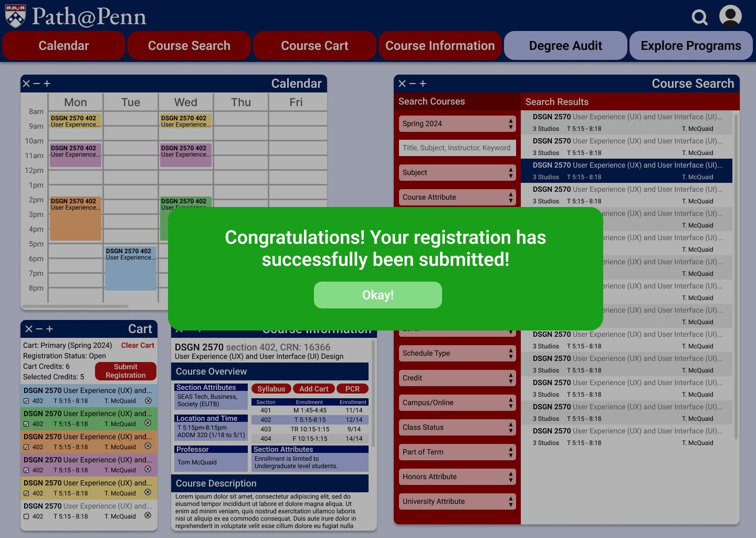Expand the Course Search panel with plus icon
The image size is (756, 538).
423,84
